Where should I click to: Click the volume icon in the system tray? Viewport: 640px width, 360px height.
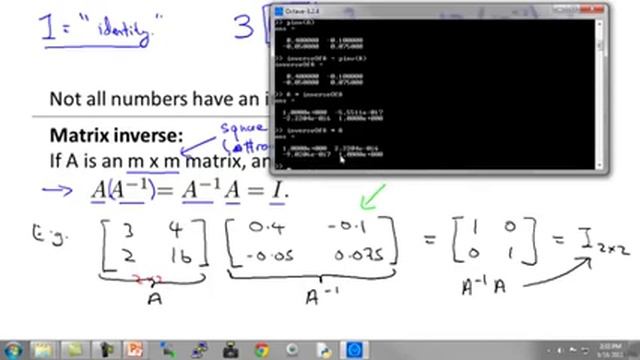pyautogui.click(x=560, y=350)
